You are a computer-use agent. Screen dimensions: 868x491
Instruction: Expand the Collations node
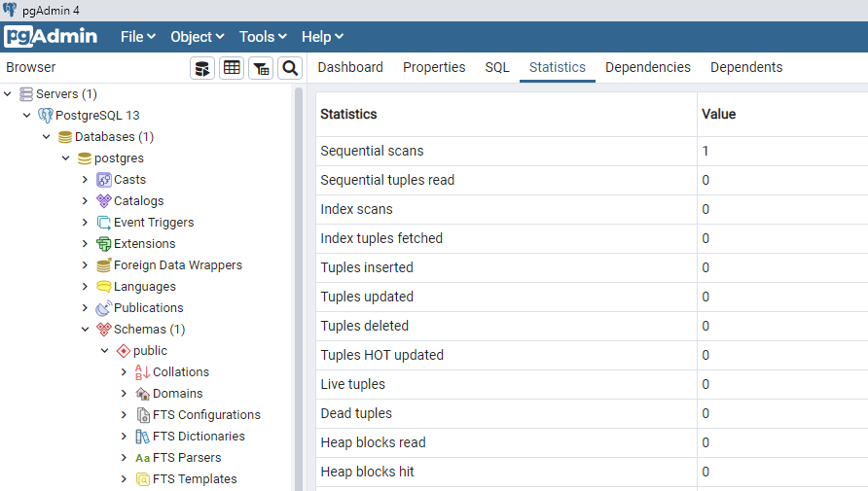click(x=124, y=372)
